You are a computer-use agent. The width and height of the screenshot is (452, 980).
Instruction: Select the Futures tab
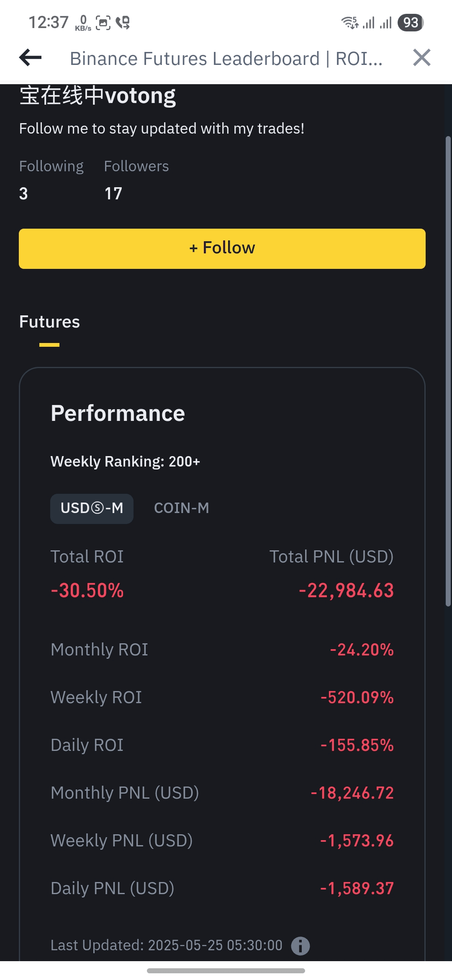(49, 322)
